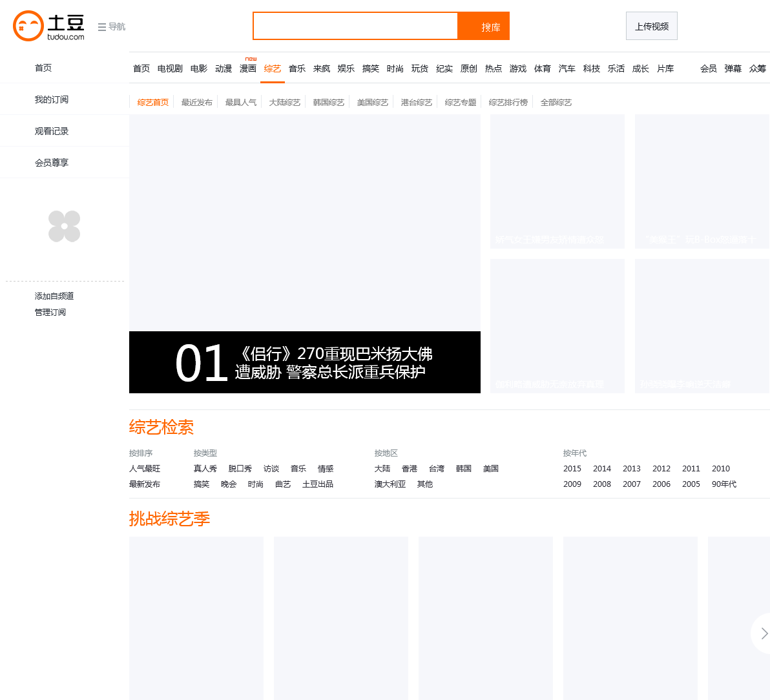The width and height of the screenshot is (770, 700).
Task: Select 综艺专题 sub-tab
Action: 461,103
